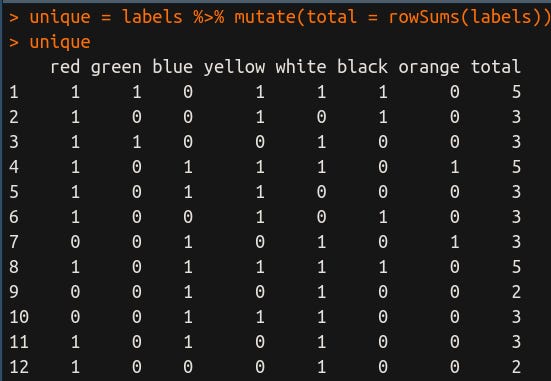
Task: Click black value 1 in row 8
Action: coord(383,267)
